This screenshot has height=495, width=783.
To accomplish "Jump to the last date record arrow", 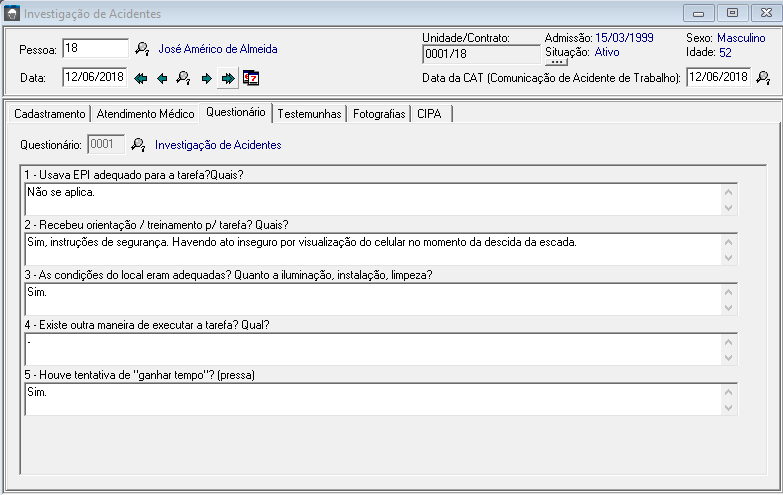I will click(228, 78).
